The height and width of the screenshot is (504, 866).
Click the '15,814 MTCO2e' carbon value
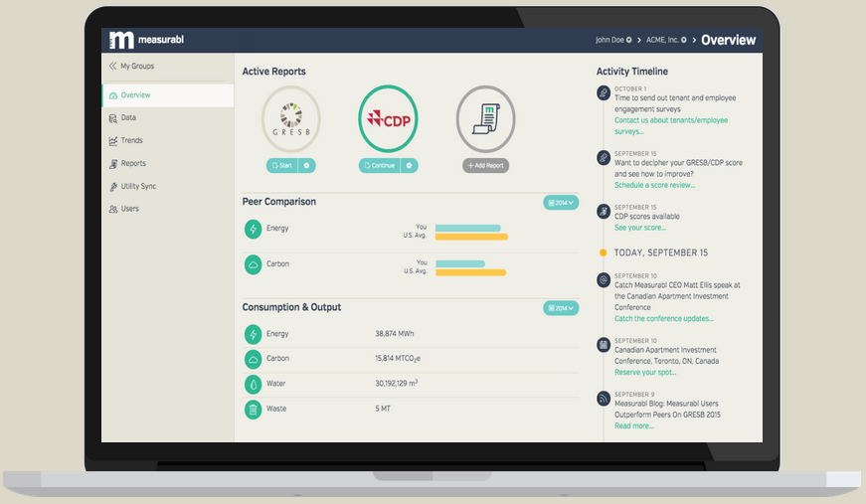pos(398,359)
